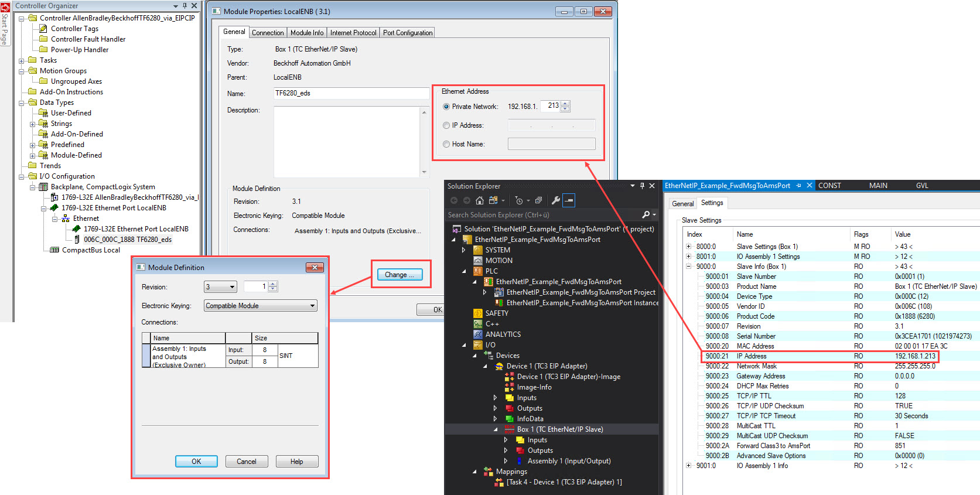
Task: Open Controller Organizer panel options dropdown
Action: click(x=176, y=6)
